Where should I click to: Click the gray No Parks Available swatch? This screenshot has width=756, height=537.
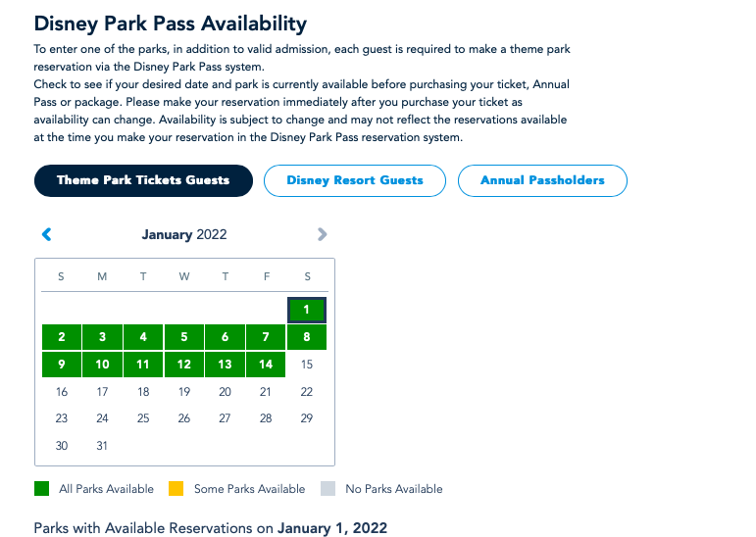[x=328, y=489]
